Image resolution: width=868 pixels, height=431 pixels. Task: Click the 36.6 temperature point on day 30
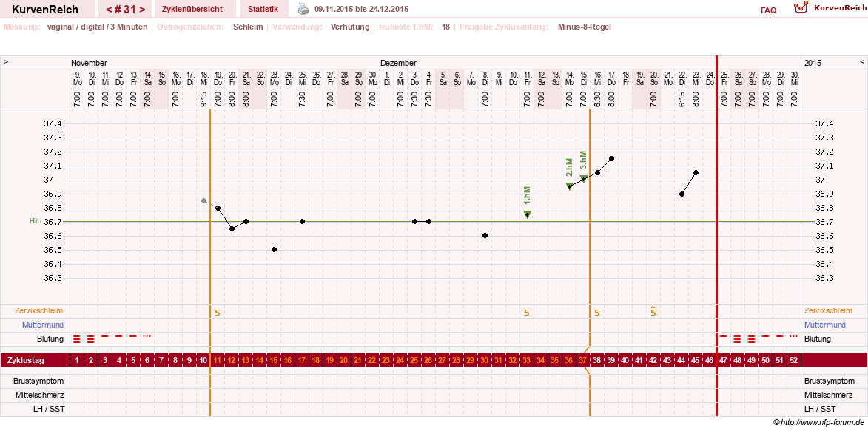[485, 236]
